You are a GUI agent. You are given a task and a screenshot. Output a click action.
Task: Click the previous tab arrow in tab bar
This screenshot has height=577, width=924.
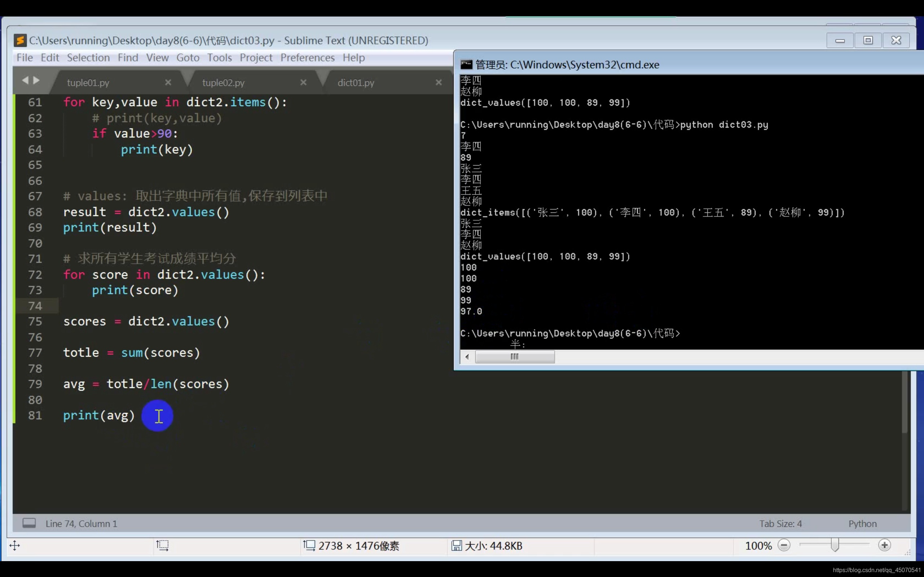click(25, 80)
